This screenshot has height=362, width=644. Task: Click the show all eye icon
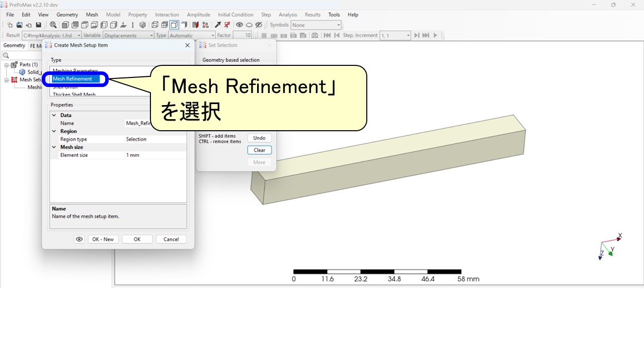click(239, 25)
